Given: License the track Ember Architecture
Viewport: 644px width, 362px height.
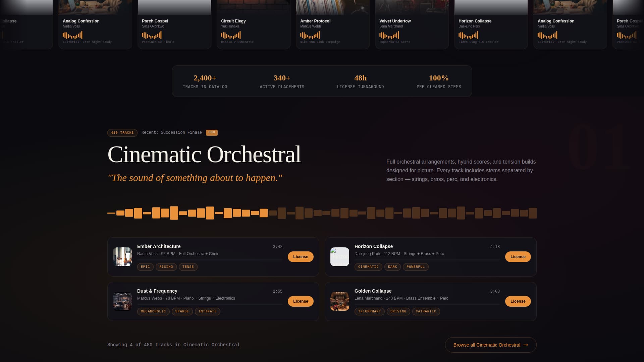Looking at the screenshot, I should point(300,257).
